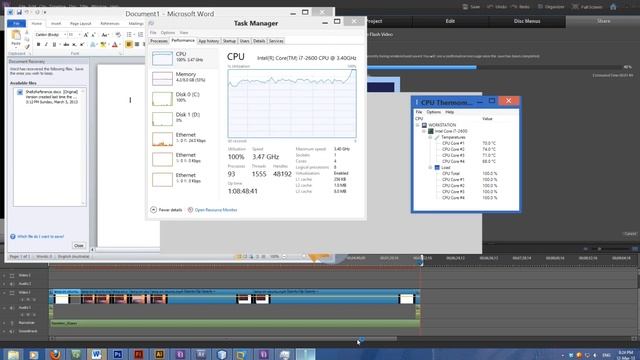This screenshot has height=360, width=640.
Task: Click 'Which file do I want to save?' link
Action: (40, 236)
